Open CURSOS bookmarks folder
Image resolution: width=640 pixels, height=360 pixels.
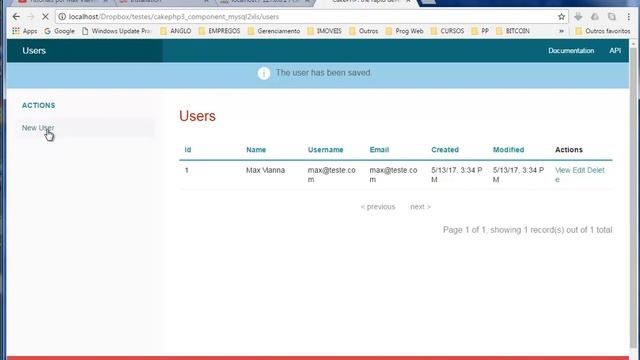tap(448, 31)
